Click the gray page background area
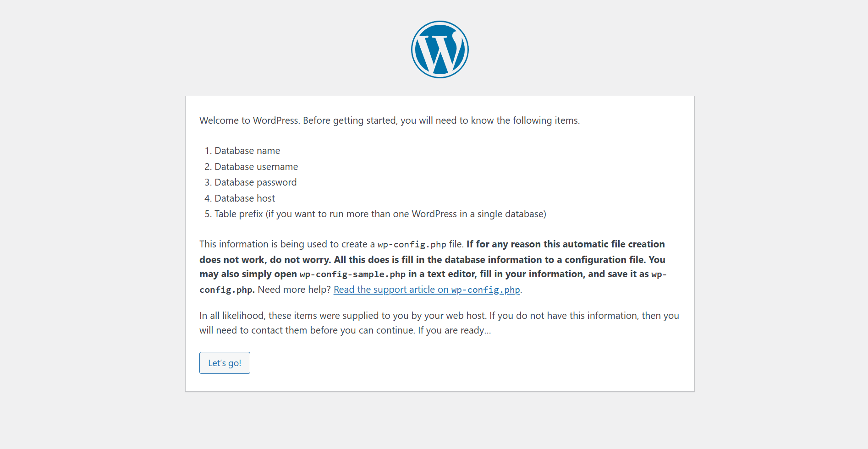This screenshot has width=868, height=449. click(x=92, y=229)
